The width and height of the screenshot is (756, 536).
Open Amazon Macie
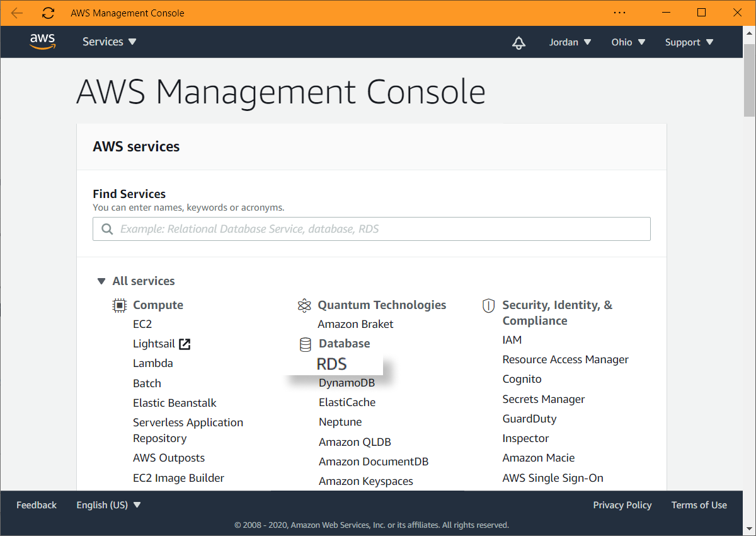tap(539, 458)
